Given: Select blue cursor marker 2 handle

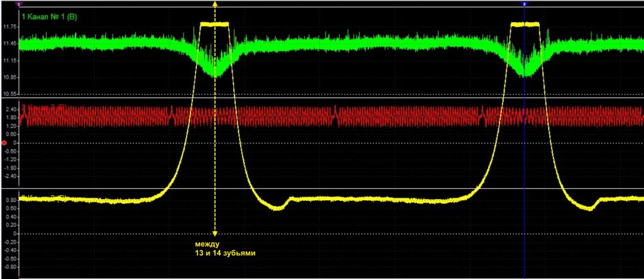Looking at the screenshot, I should pos(524,4).
